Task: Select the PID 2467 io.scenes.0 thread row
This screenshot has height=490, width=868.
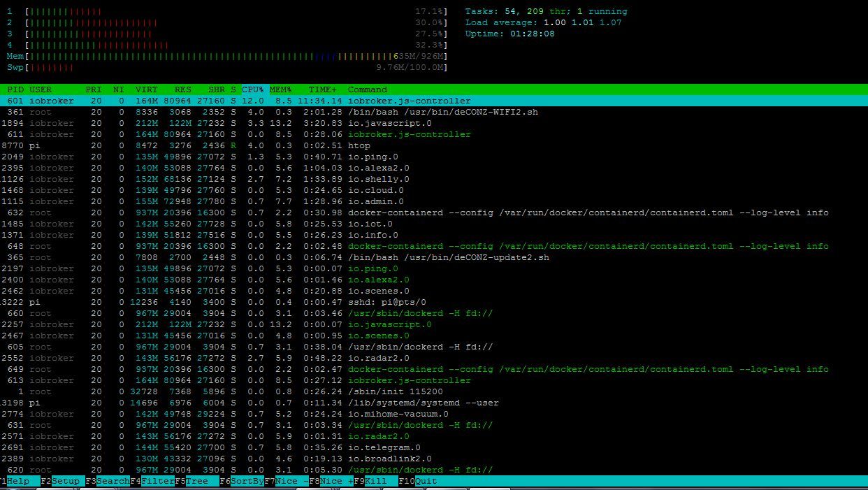Action: pos(434,336)
